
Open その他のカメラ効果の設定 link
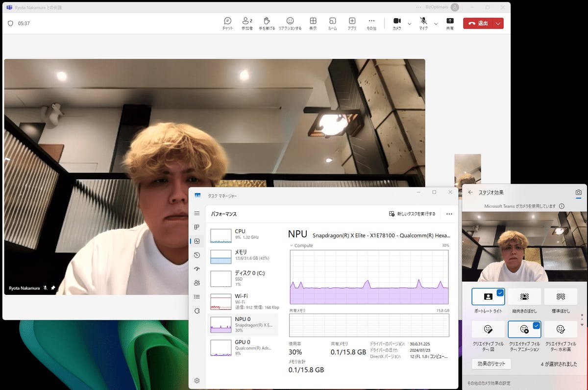point(489,383)
